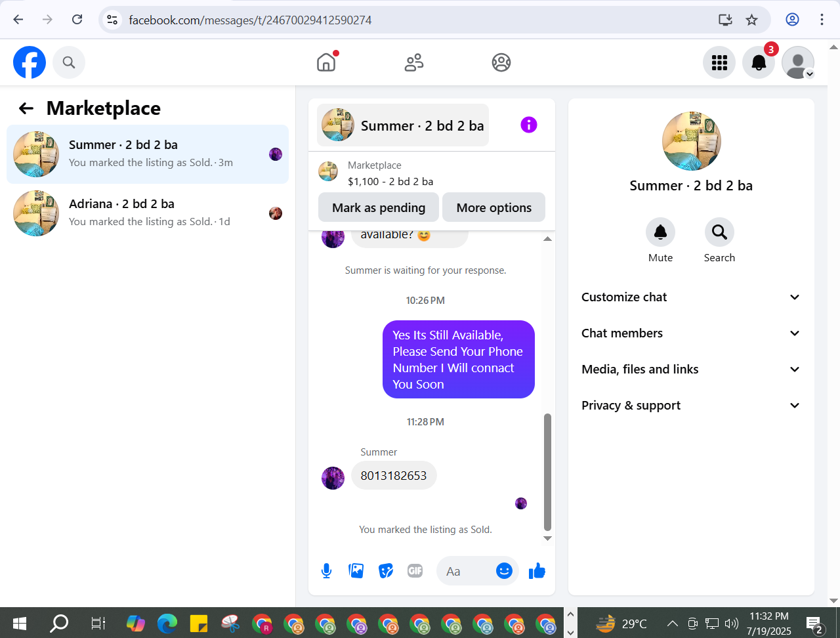The image size is (840, 638).
Task: Send a thumbs-up like
Action: coord(537,571)
